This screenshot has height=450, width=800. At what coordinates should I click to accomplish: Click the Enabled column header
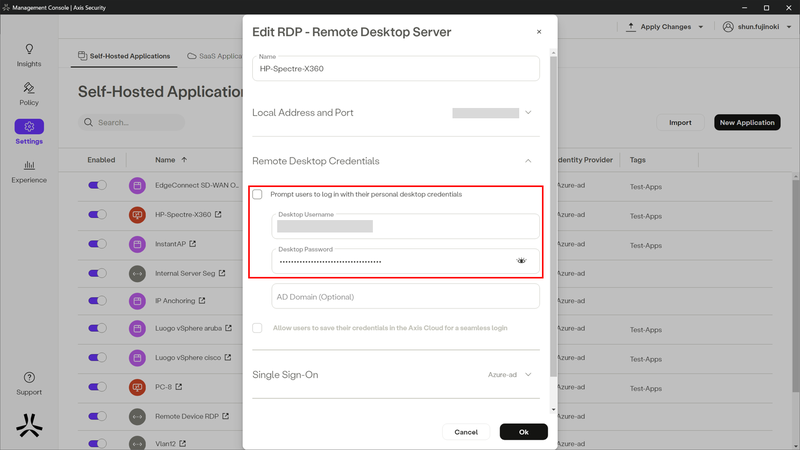[x=101, y=160]
